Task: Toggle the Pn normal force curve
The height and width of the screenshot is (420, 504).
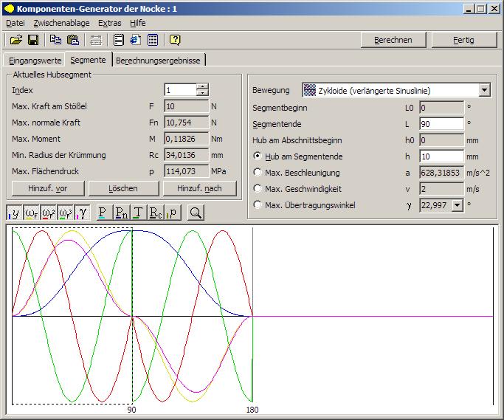Action: click(120, 213)
